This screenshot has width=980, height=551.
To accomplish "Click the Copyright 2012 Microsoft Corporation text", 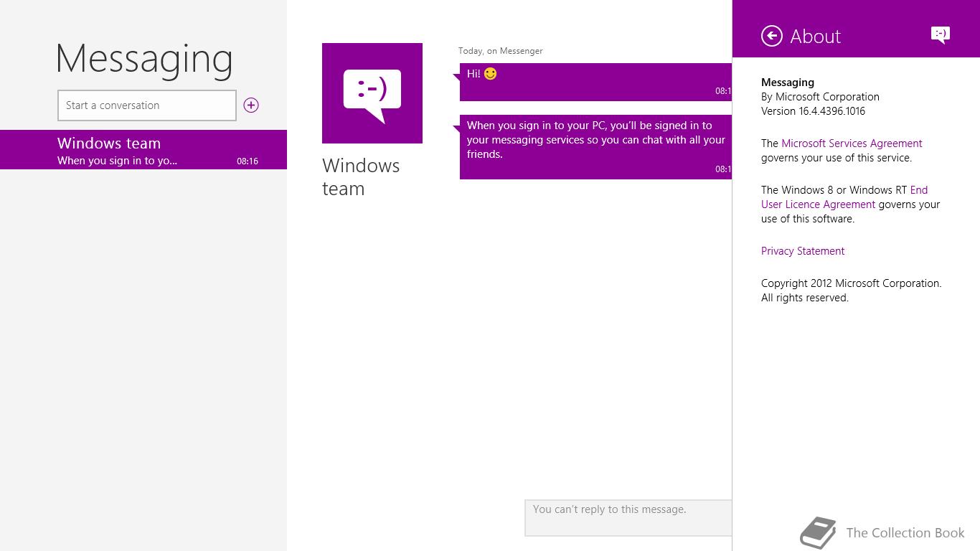I will click(852, 291).
